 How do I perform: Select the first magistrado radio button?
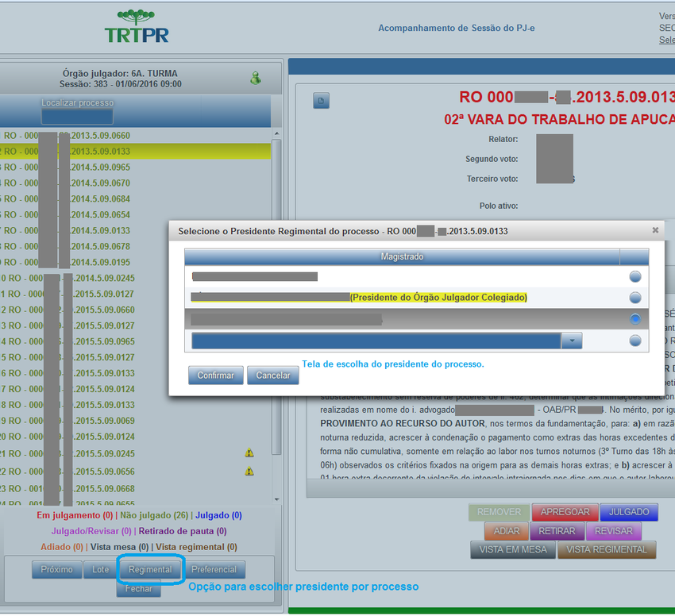[635, 276]
